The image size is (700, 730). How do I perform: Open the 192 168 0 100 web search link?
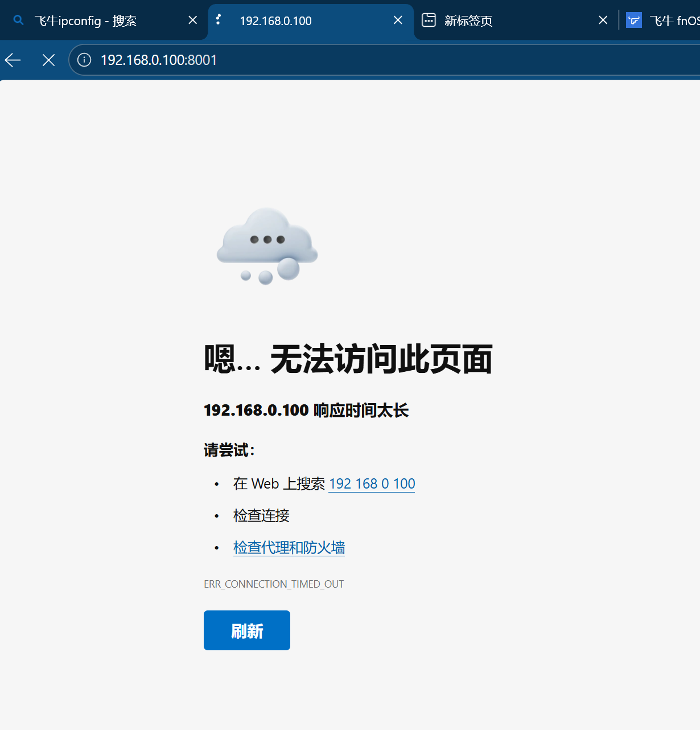pyautogui.click(x=371, y=483)
